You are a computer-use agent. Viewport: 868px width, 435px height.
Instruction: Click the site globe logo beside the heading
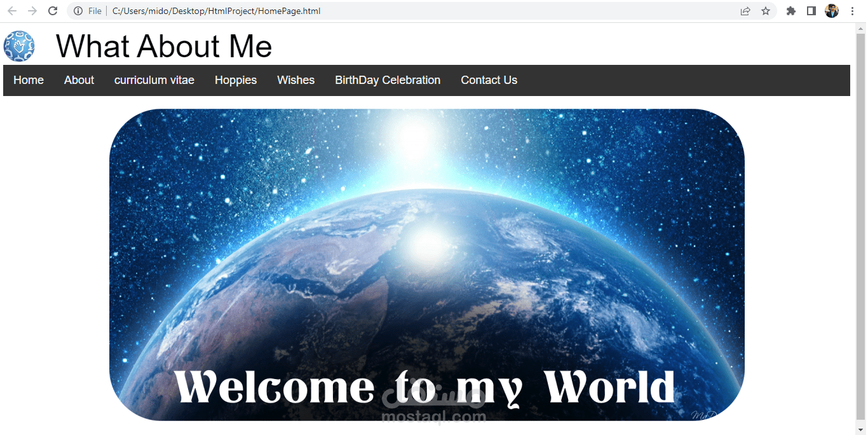[18, 46]
